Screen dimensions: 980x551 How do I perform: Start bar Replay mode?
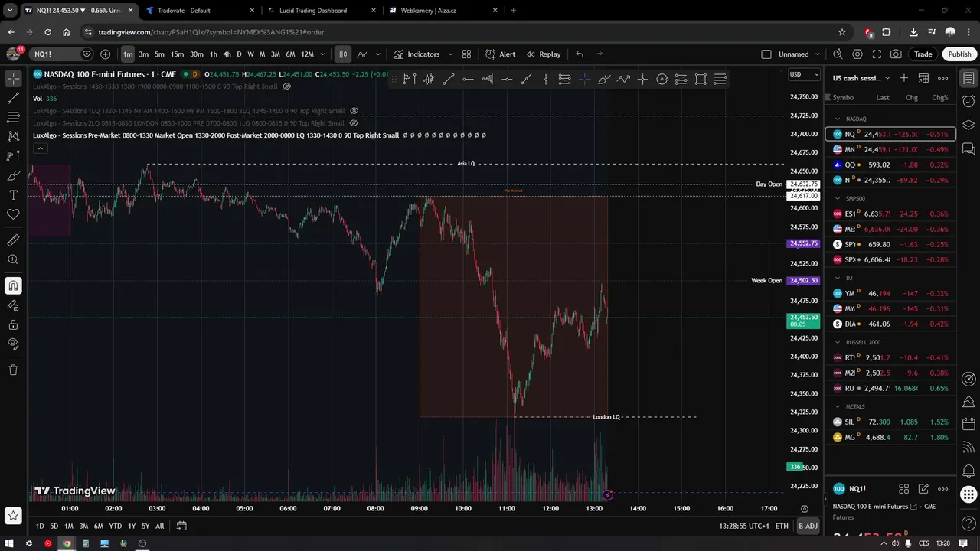543,54
